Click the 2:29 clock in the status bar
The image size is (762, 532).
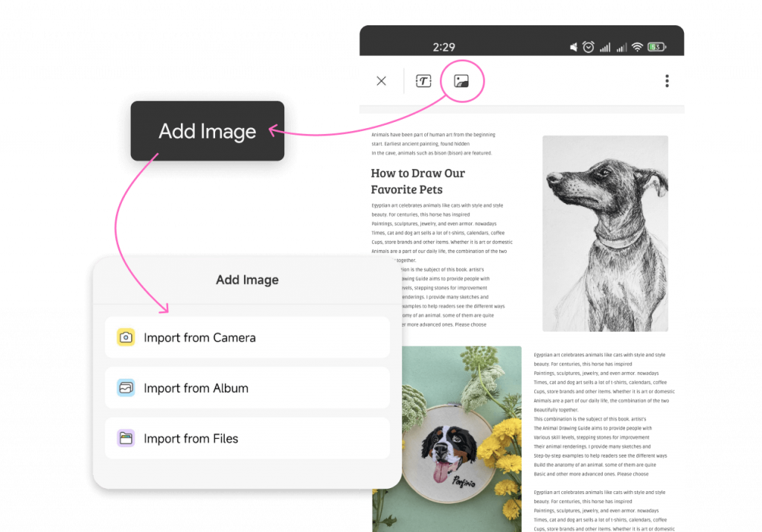tap(444, 46)
